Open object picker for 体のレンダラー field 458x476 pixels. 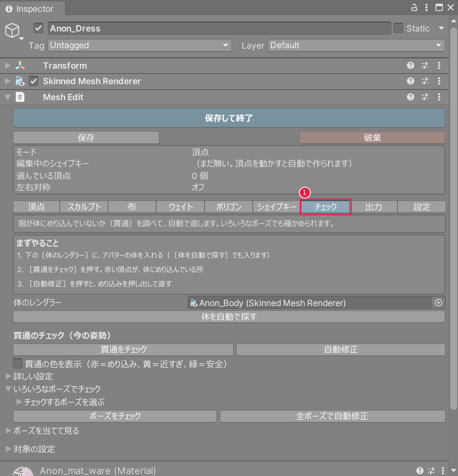pos(438,303)
